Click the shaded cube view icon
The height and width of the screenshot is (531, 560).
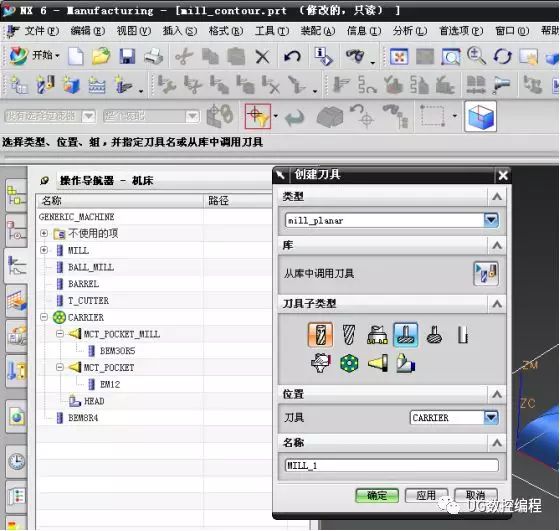pyautogui.click(x=480, y=116)
